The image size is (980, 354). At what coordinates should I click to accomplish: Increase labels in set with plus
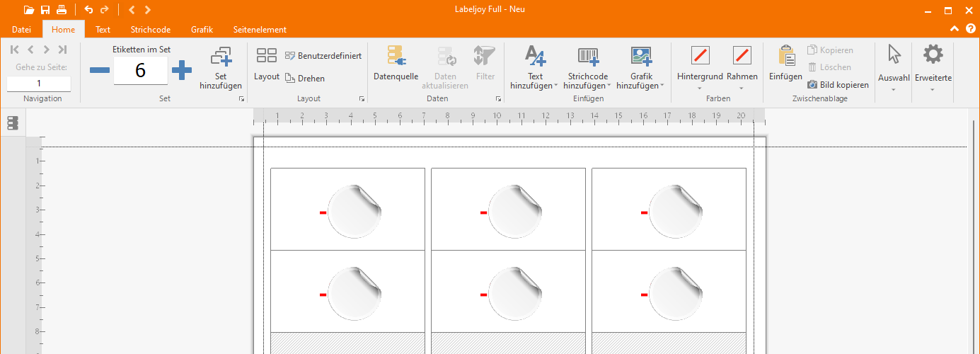point(182,70)
